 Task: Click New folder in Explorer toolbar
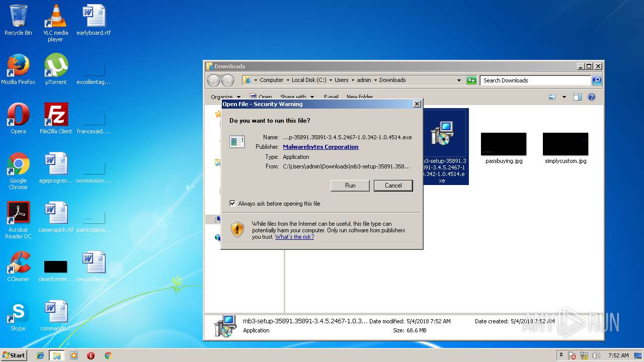click(360, 97)
